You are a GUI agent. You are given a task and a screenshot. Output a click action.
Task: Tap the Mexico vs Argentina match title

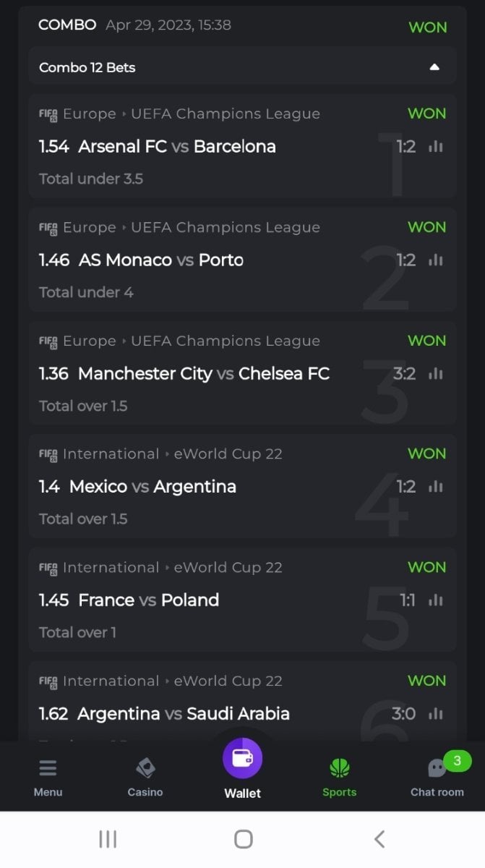(153, 487)
